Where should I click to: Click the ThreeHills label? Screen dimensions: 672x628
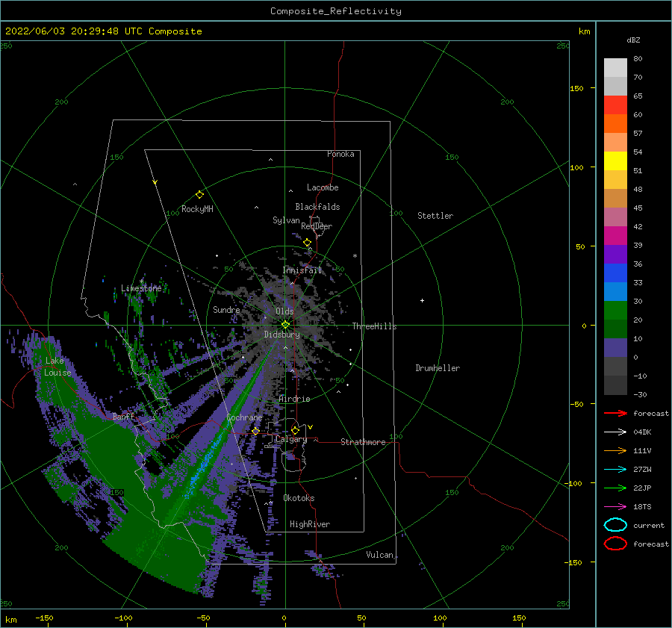point(374,326)
